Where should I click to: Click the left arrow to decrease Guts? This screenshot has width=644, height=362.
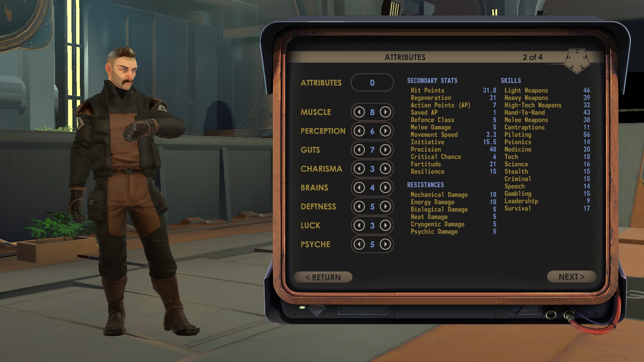click(x=359, y=150)
